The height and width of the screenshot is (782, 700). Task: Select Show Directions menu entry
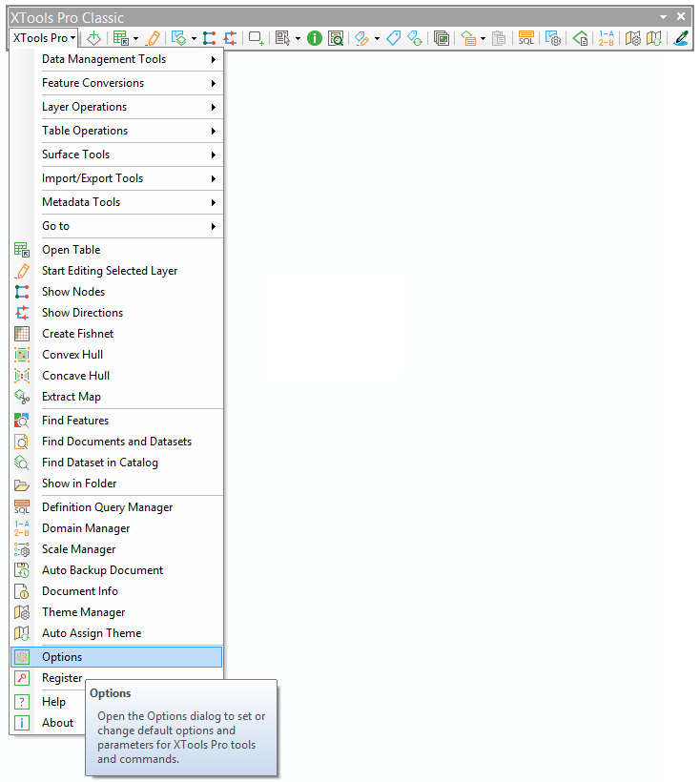(x=116, y=313)
